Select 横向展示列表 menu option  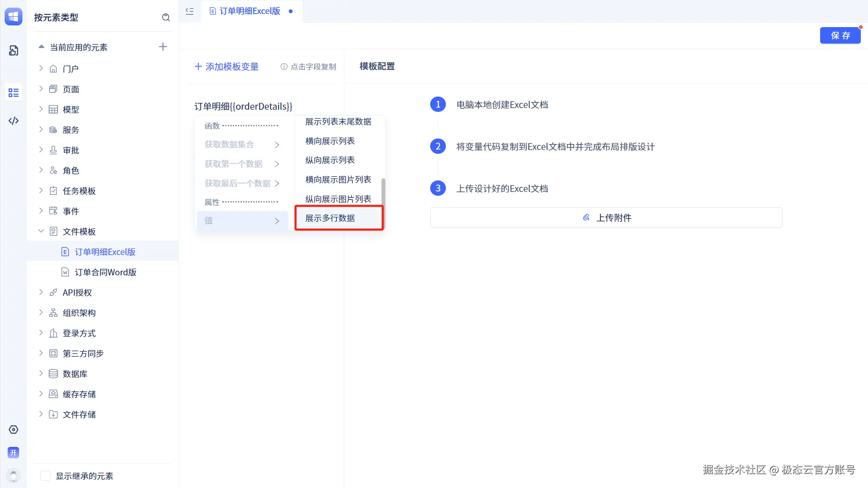pos(330,141)
